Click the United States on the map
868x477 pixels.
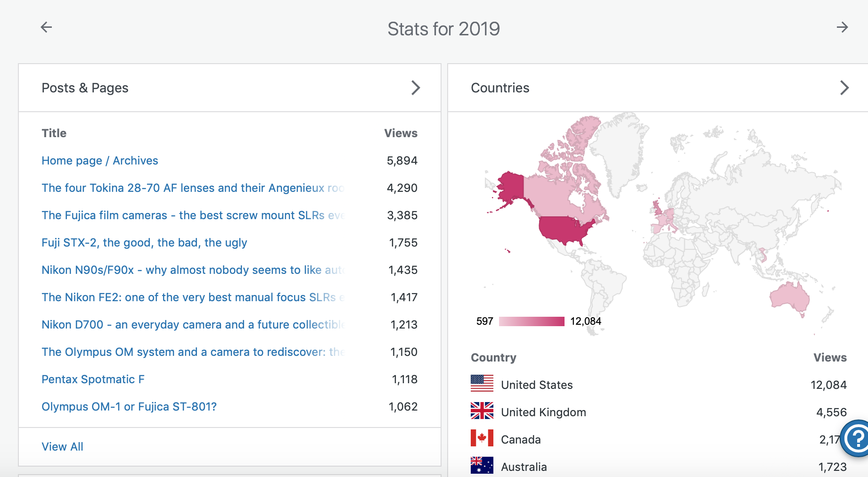564,230
